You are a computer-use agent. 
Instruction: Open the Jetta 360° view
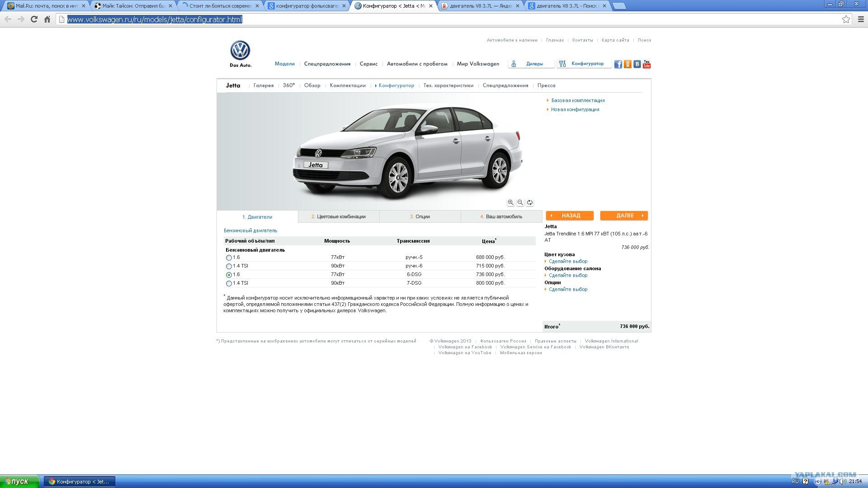[289, 85]
